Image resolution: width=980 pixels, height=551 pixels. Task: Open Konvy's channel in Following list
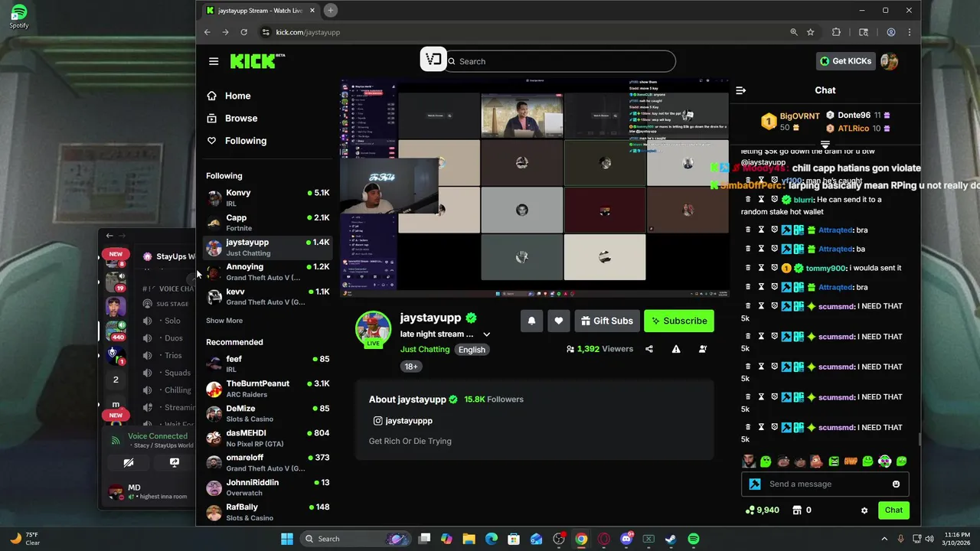[x=268, y=197]
